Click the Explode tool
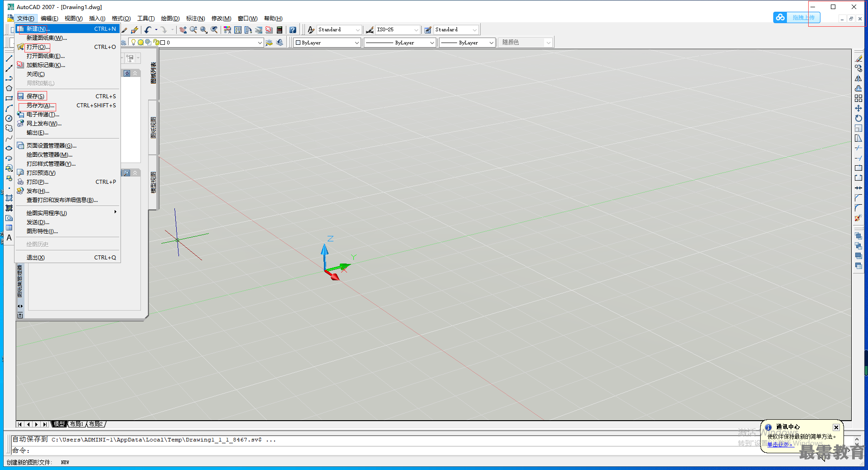Screen dimensions: 868x470 (x=858, y=218)
